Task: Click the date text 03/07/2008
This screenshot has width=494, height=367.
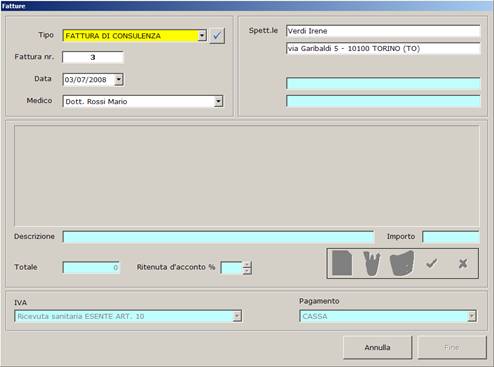Action: pyautogui.click(x=86, y=80)
